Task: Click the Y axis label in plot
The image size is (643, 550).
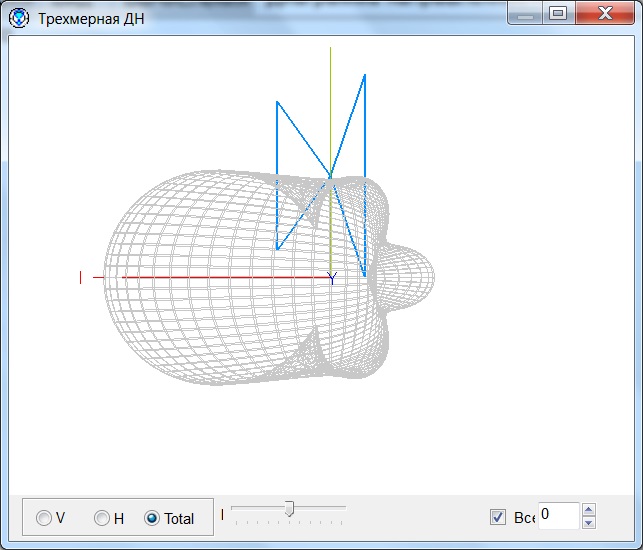Action: 332,279
